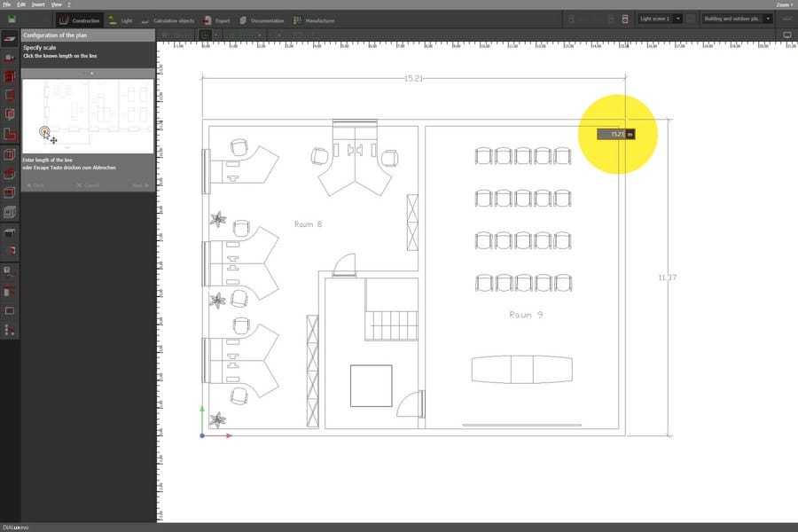Select the empty rectangle frame sidebar tool
Viewport: 798px width, 532px height.
(x=10, y=310)
